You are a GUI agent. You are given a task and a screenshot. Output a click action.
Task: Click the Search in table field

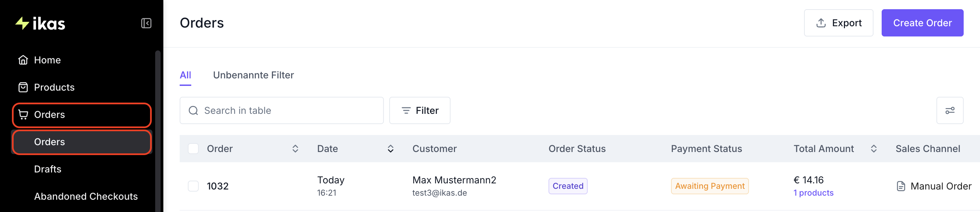pos(281,110)
